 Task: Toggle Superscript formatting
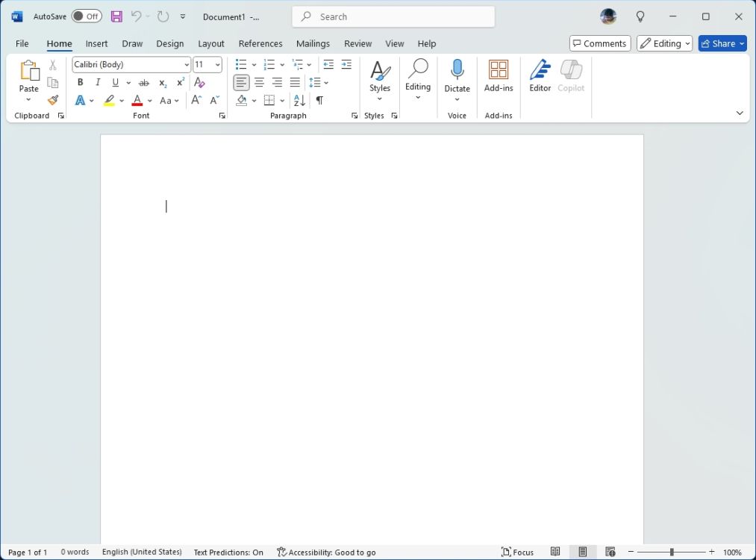(x=181, y=82)
